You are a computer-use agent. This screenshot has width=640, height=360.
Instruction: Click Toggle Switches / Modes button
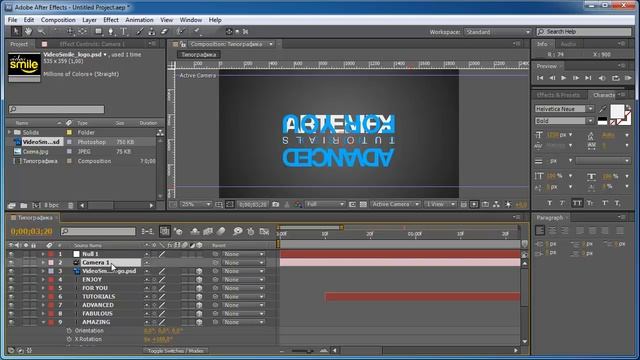click(176, 351)
